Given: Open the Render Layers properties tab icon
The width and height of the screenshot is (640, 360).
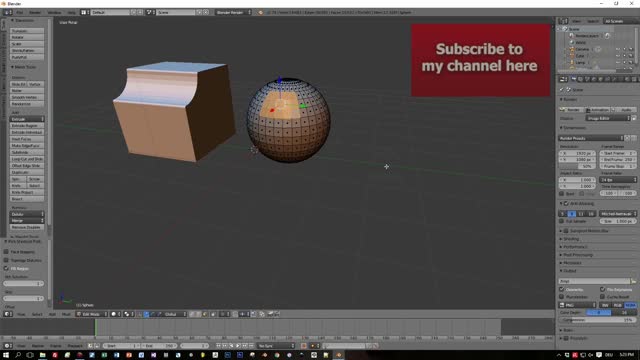Looking at the screenshot, I should coord(580,79).
